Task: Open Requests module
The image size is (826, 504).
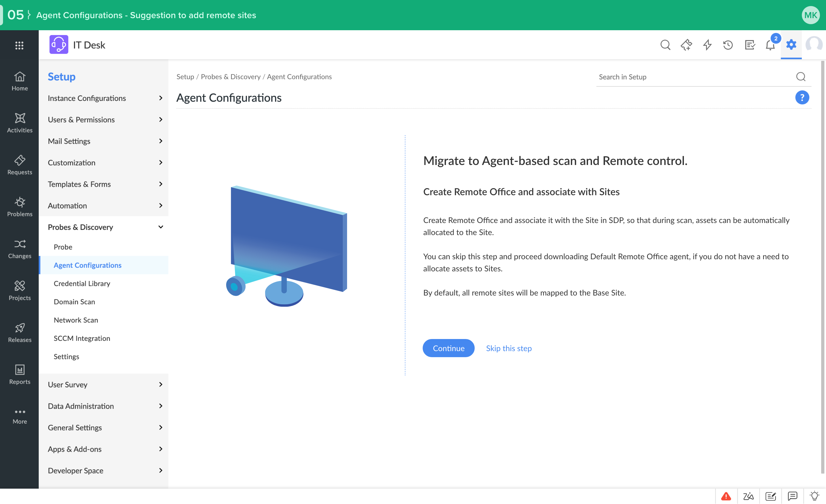Action: 19,165
